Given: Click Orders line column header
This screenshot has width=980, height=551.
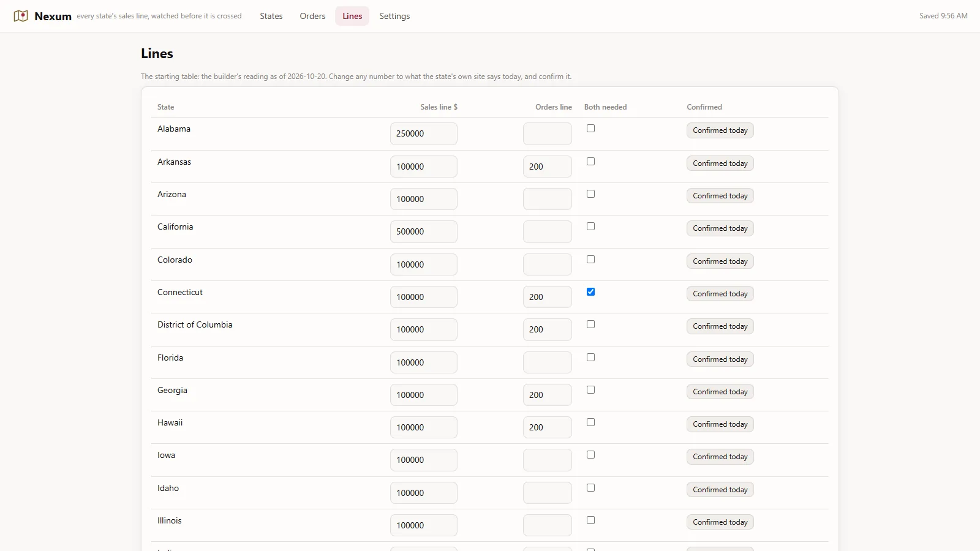Looking at the screenshot, I should click(x=554, y=107).
